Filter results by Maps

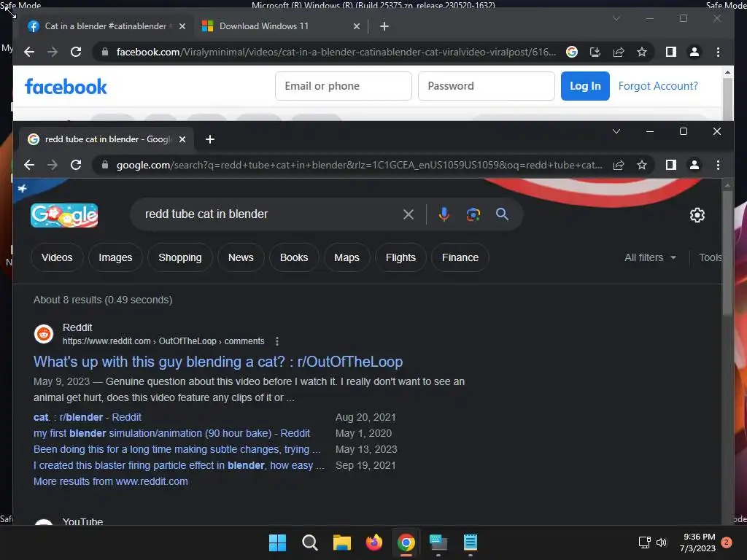pos(347,257)
